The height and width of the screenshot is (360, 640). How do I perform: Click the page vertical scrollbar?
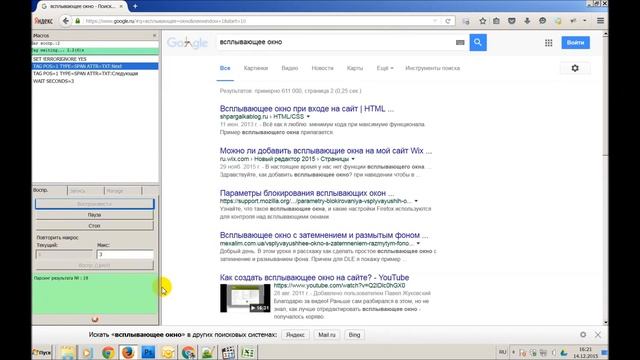pos(605,178)
